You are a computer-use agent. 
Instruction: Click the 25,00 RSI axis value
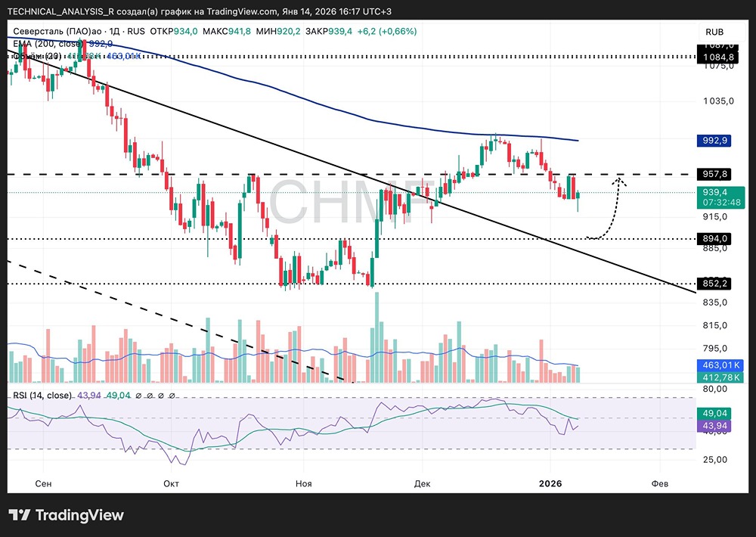click(x=715, y=460)
